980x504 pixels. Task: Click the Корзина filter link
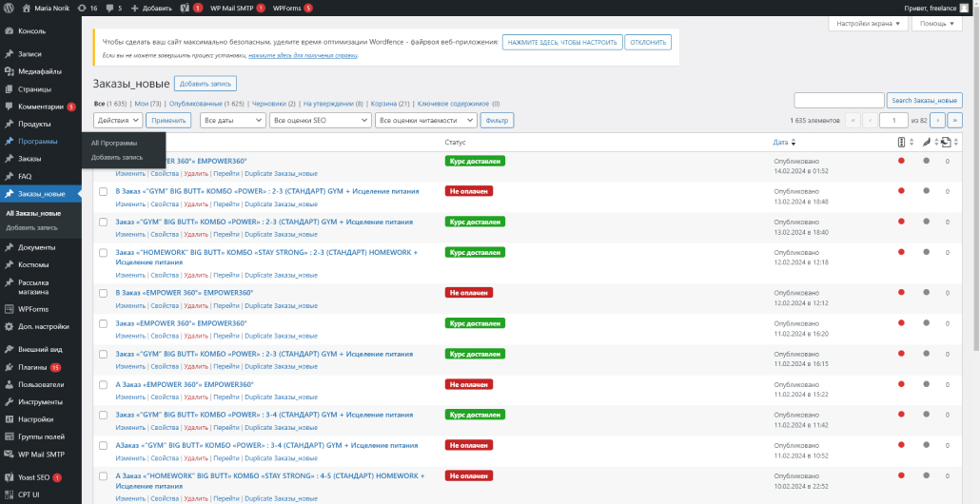[382, 104]
